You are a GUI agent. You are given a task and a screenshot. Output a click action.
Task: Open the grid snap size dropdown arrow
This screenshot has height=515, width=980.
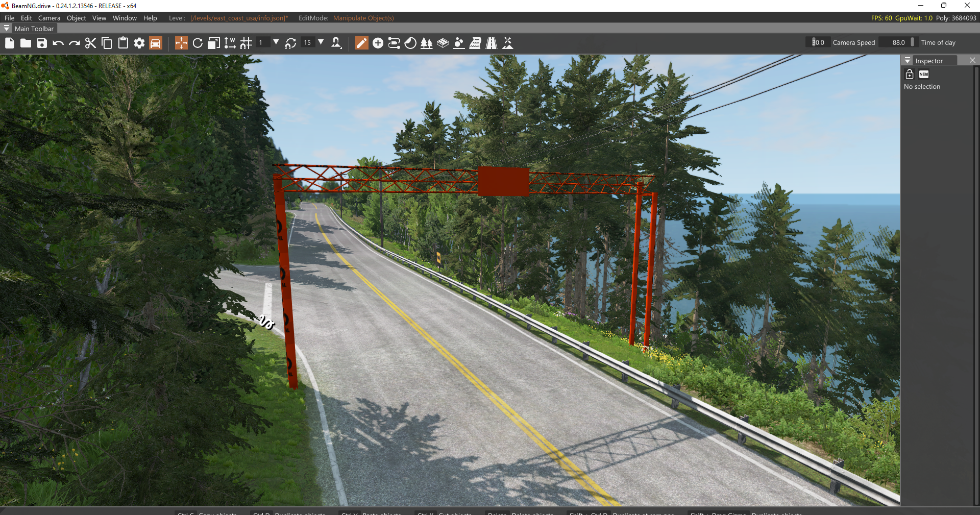[276, 42]
